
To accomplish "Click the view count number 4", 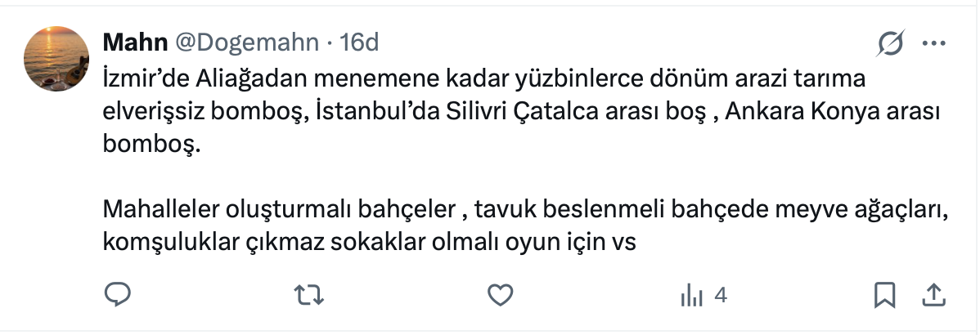I will click(721, 295).
